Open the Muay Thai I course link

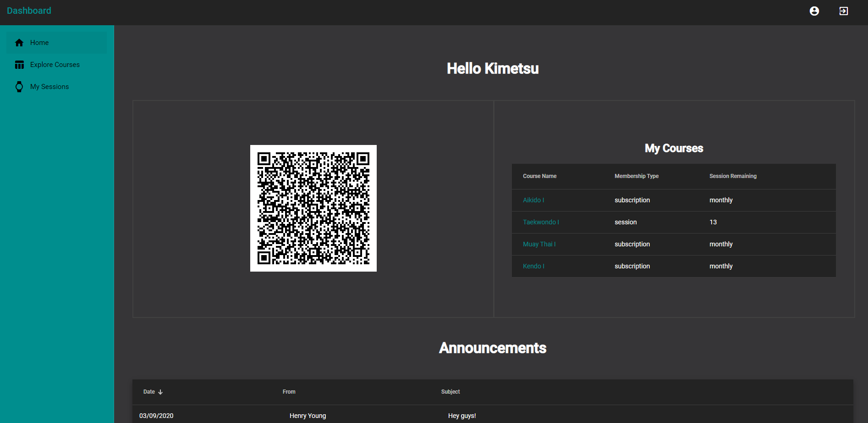539,244
